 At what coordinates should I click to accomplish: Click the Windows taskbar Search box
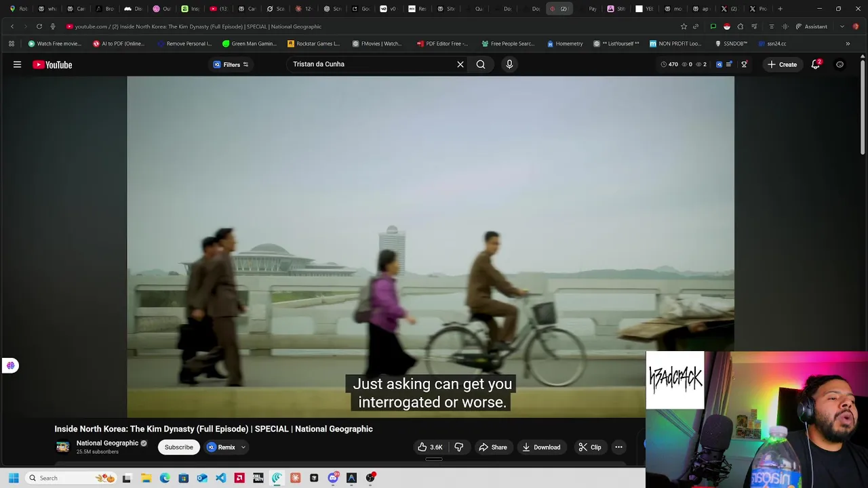coord(70,478)
